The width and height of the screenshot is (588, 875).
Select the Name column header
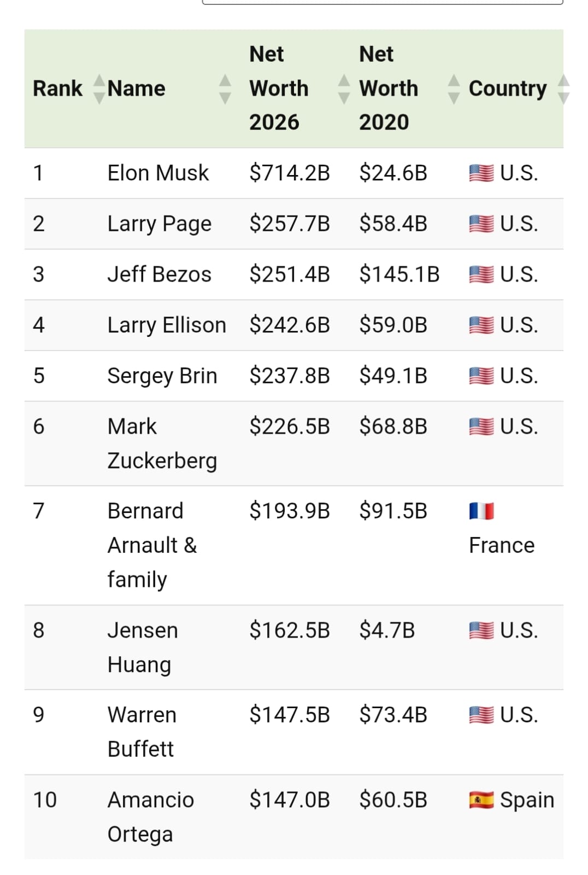pyautogui.click(x=137, y=88)
